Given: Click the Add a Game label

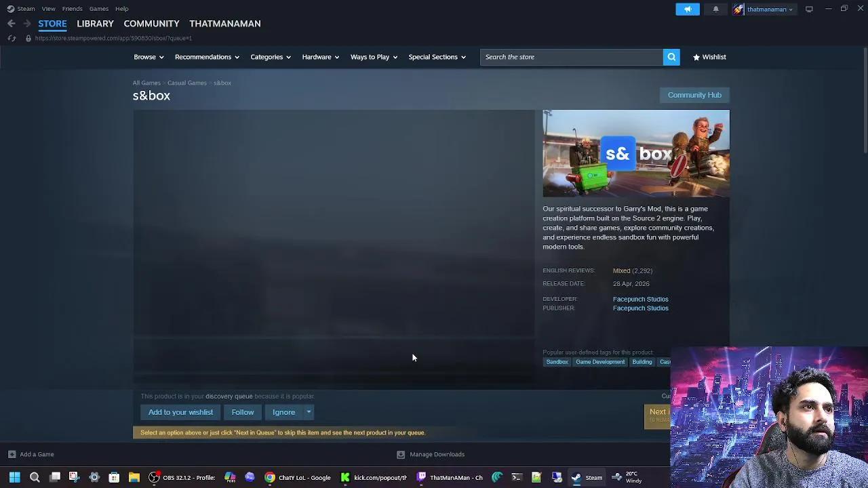Looking at the screenshot, I should coord(37,454).
